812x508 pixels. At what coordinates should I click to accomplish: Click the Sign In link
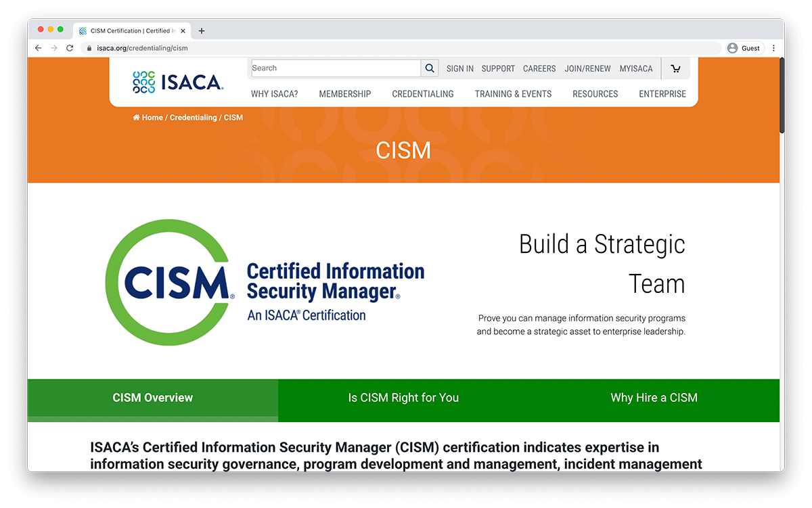(460, 68)
